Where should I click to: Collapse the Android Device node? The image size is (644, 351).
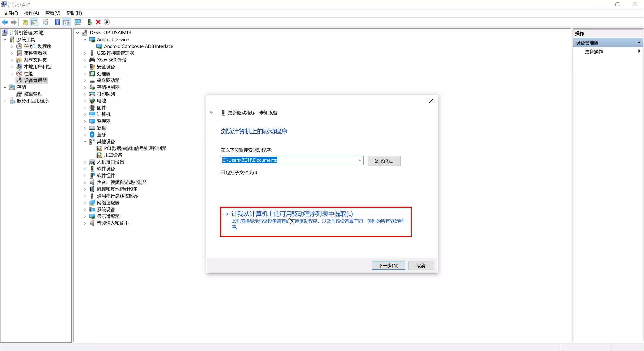[x=85, y=40]
